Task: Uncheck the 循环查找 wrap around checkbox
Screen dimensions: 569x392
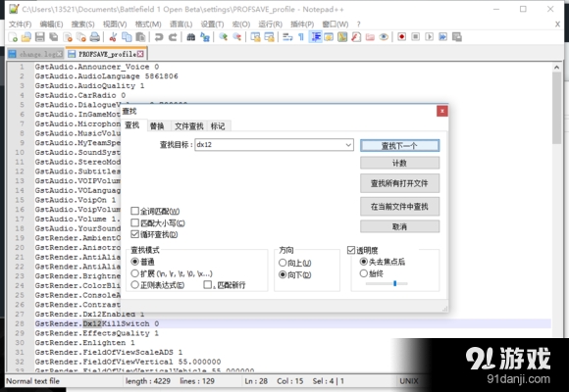Action: pyautogui.click(x=134, y=234)
